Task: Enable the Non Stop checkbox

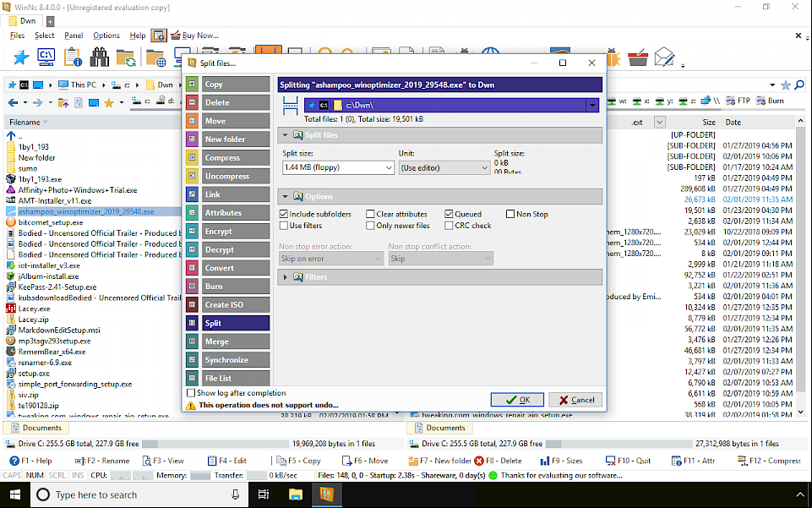Action: 510,214
